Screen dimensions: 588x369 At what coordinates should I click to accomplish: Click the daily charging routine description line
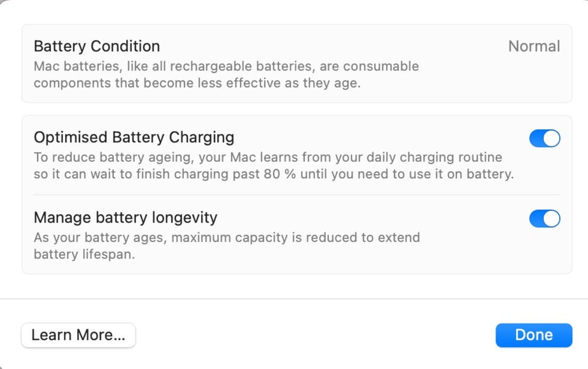268,158
